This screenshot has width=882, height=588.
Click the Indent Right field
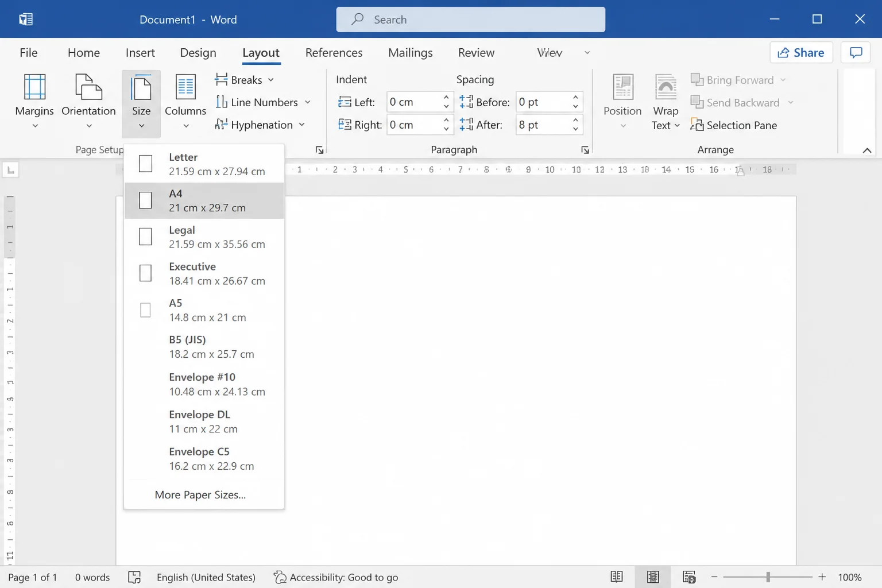[x=415, y=125]
